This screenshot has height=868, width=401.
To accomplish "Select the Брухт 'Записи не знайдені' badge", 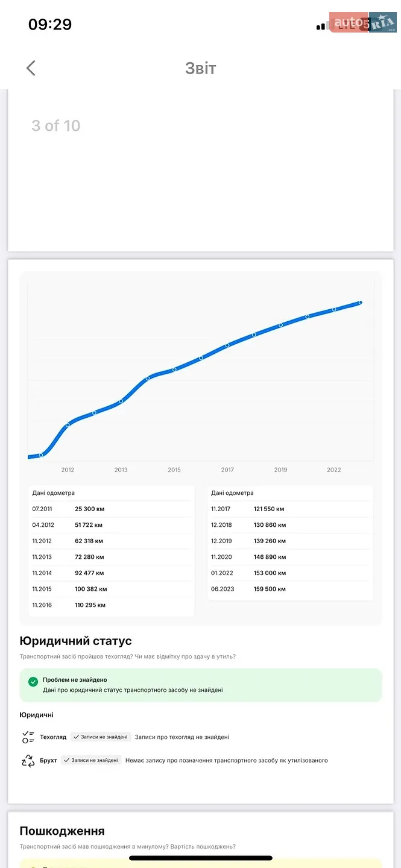I will point(91,760).
